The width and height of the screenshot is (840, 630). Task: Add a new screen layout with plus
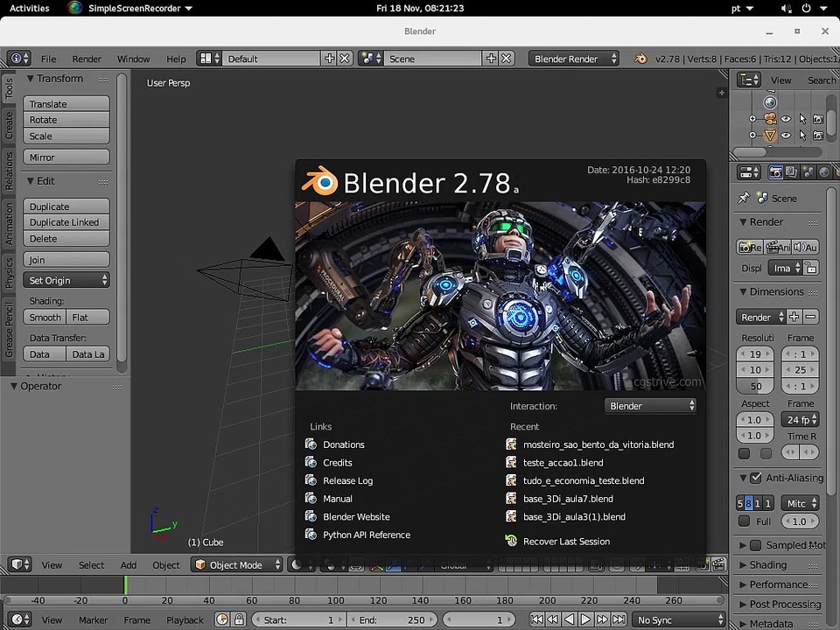click(x=330, y=59)
